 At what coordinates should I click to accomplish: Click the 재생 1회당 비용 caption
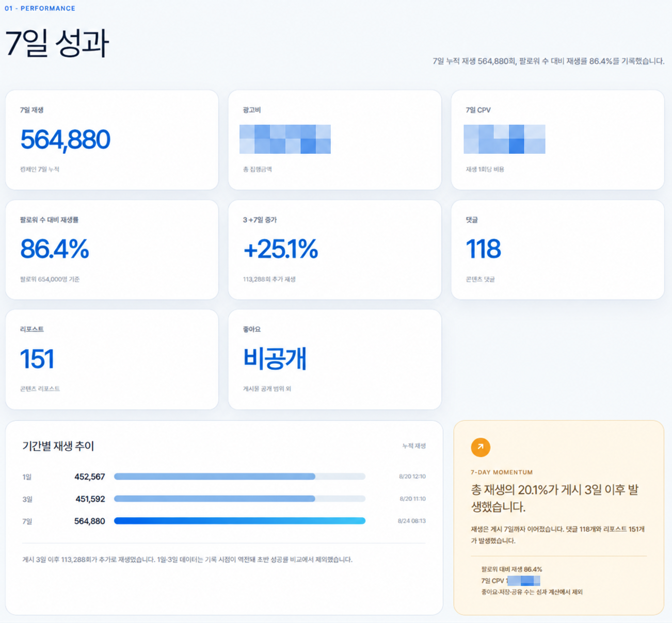pos(485,169)
